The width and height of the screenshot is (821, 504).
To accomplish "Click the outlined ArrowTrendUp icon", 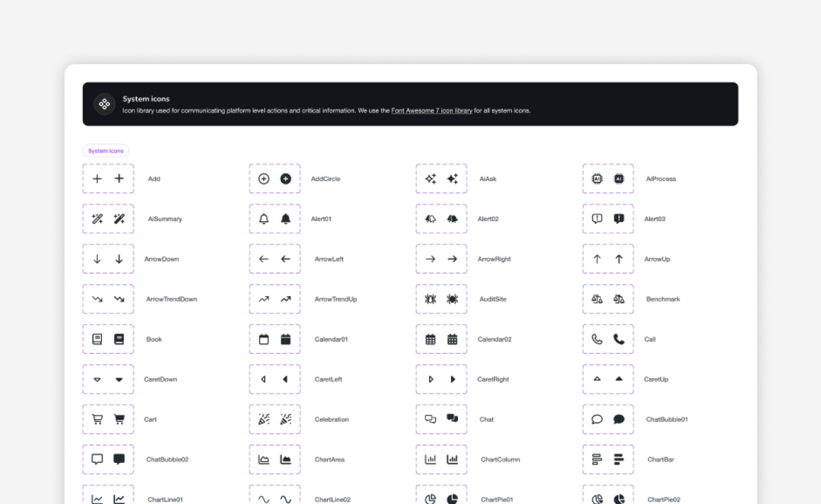I will (x=264, y=299).
